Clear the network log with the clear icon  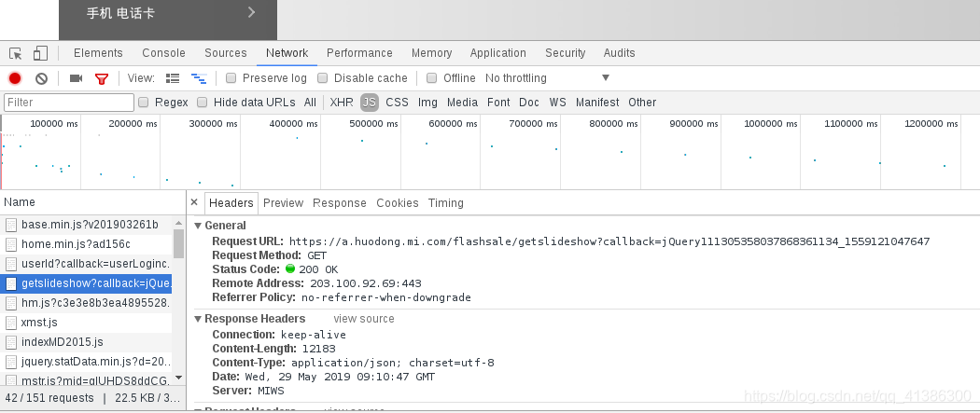click(41, 78)
